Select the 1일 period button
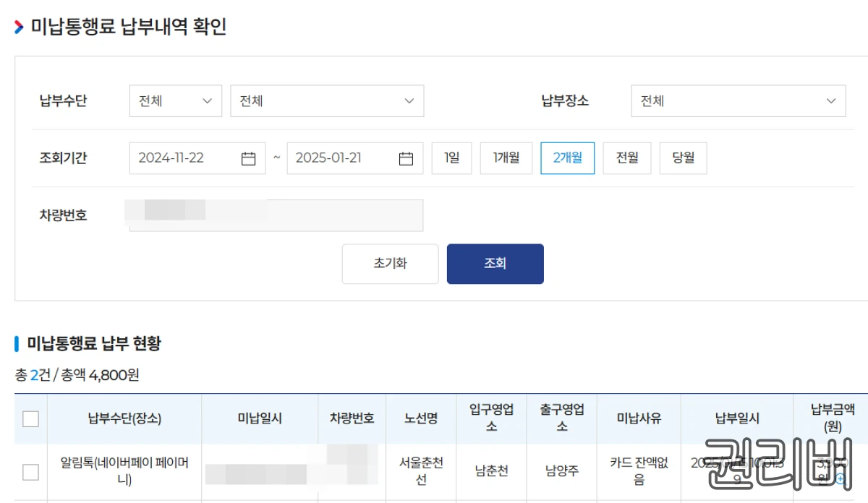868x503 pixels. [451, 158]
